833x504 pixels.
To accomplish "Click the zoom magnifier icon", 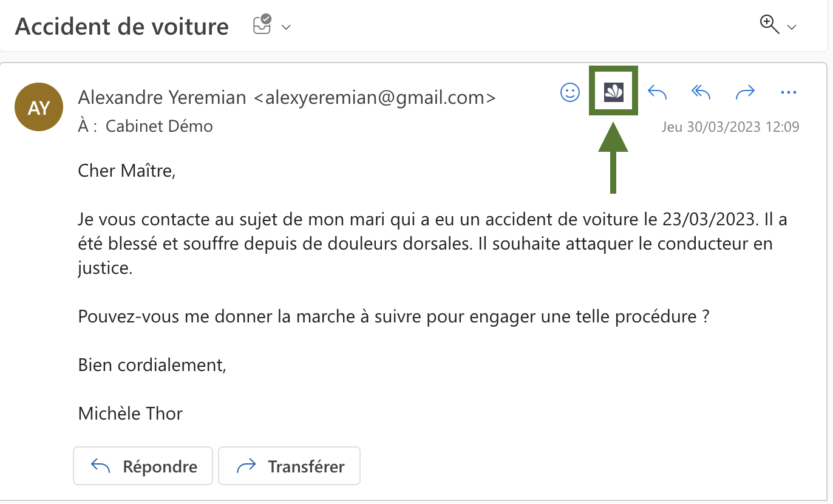I will (x=769, y=25).
